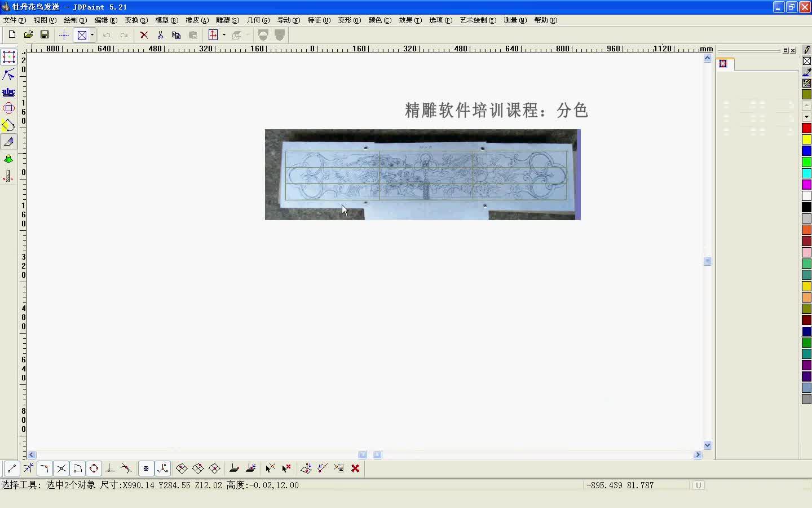812x508 pixels.
Task: Click the red X delete icon in the top toolbar
Action: [144, 35]
